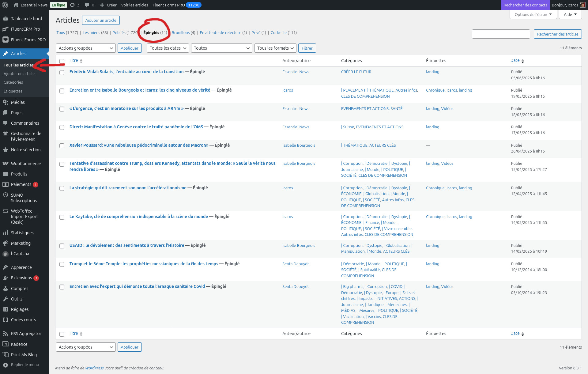Click the WooCommerce sidebar icon
The width and height of the screenshot is (588, 374).
pyautogui.click(x=5, y=164)
